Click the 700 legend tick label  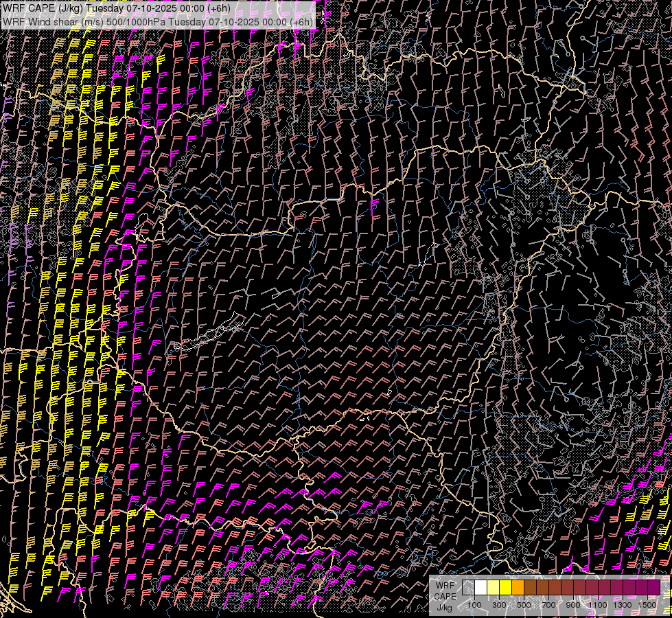[x=548, y=605]
